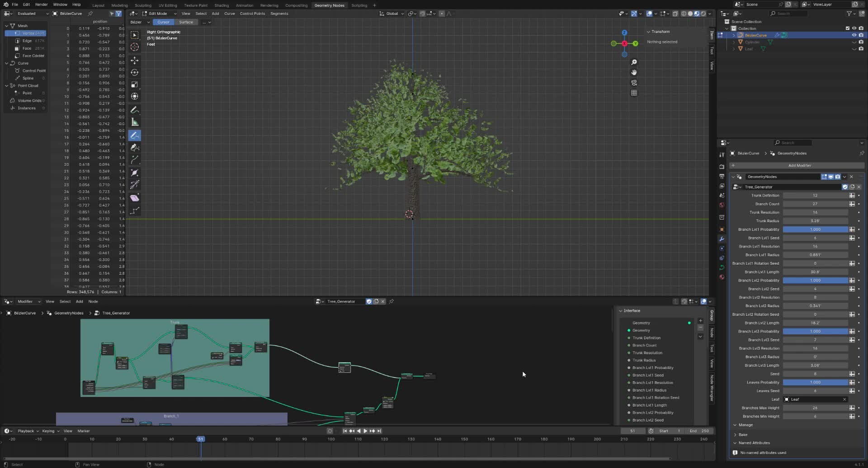Select the Annotate tool in the toolbar
The image size is (868, 468).
[135, 110]
